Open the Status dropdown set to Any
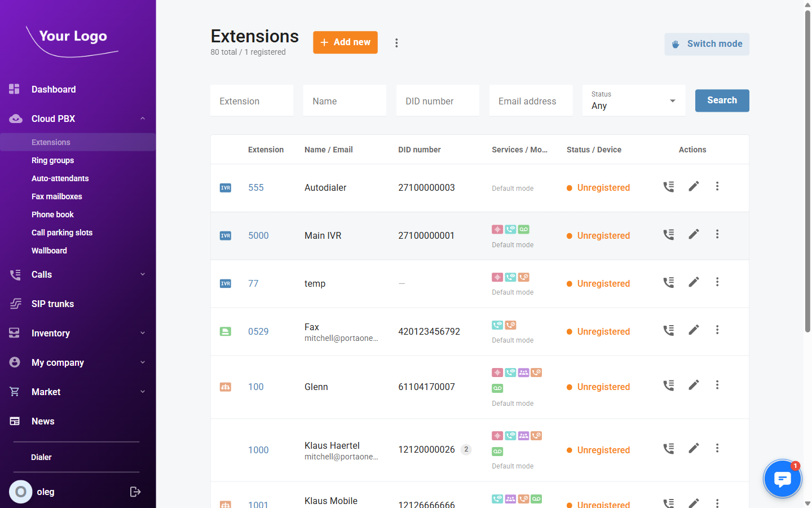 [x=634, y=100]
